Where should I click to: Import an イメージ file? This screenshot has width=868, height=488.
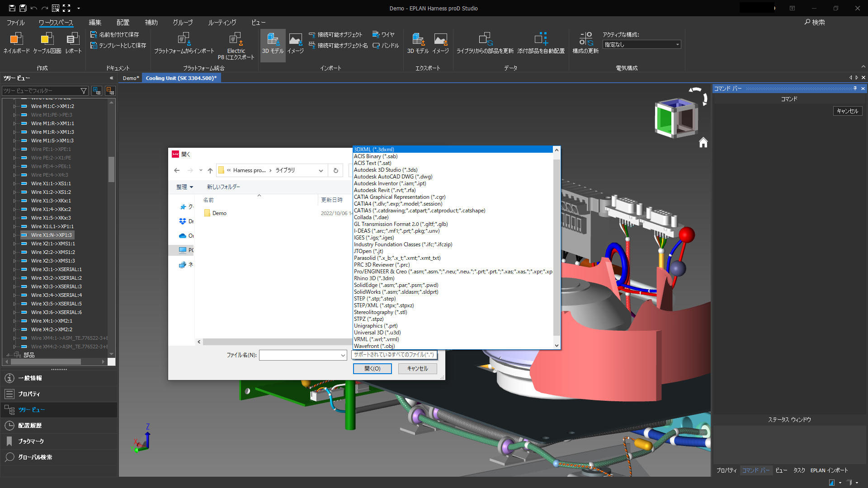pos(295,43)
